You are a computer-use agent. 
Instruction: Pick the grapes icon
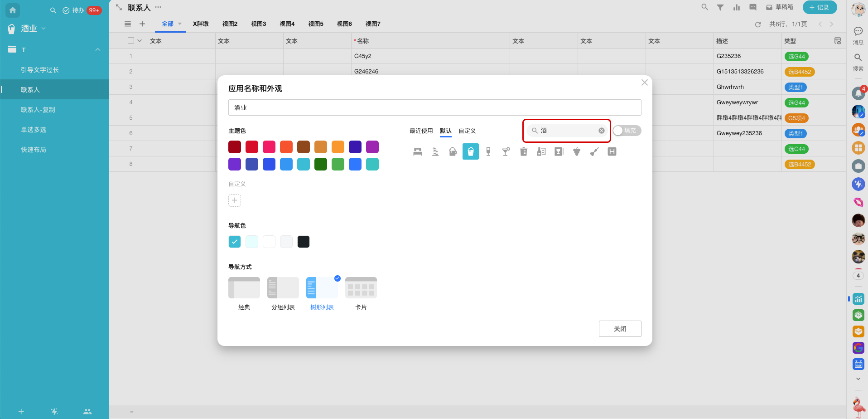point(576,152)
